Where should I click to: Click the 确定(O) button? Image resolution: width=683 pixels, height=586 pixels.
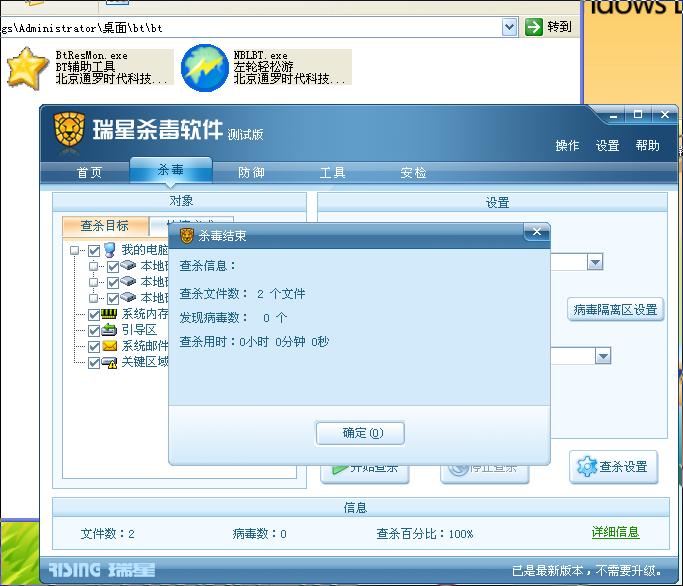pos(360,433)
